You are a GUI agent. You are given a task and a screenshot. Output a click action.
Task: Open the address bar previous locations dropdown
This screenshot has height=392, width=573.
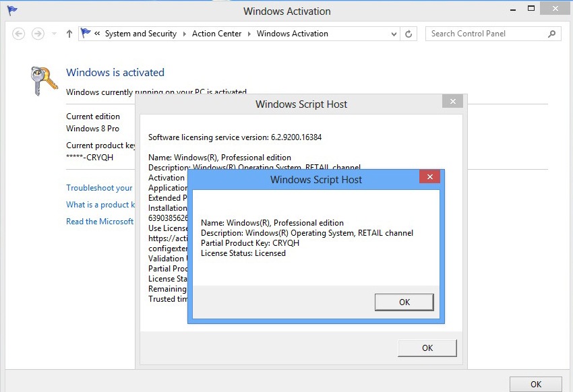click(394, 34)
